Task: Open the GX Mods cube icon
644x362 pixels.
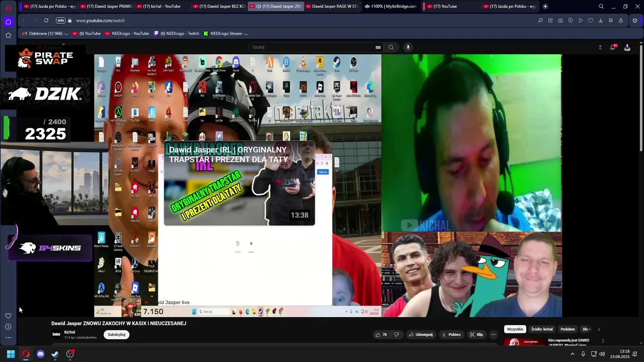Action: (x=635, y=21)
